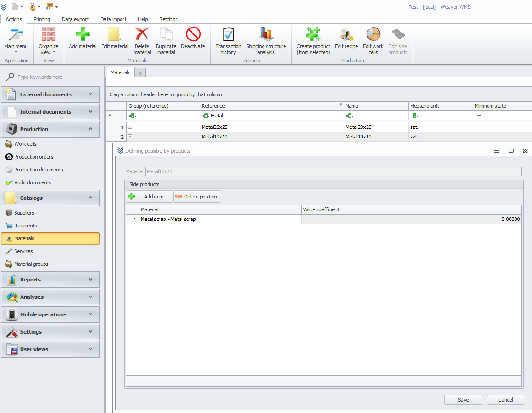Sort by the Measure unit column header
Screen dimensions: 532x413
point(440,106)
